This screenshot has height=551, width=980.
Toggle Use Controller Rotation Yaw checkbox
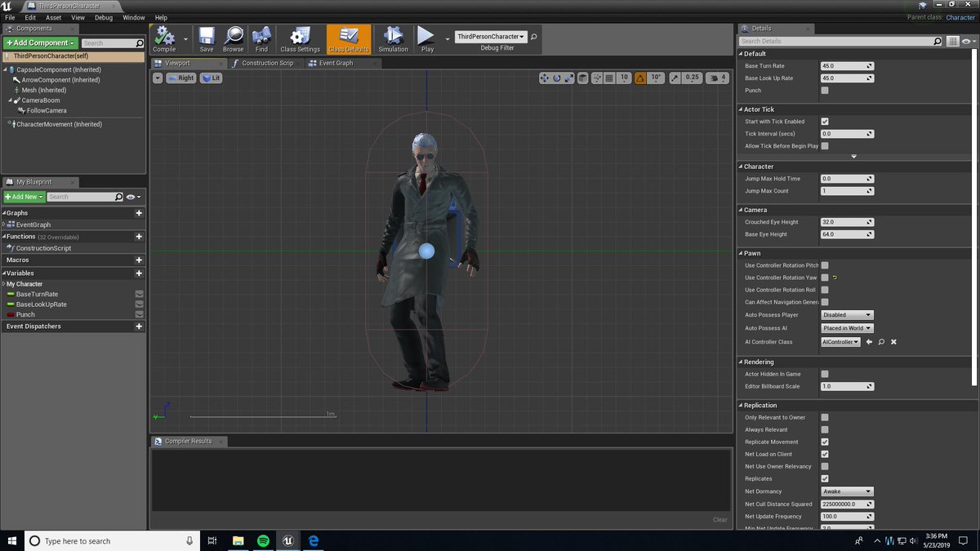click(825, 278)
